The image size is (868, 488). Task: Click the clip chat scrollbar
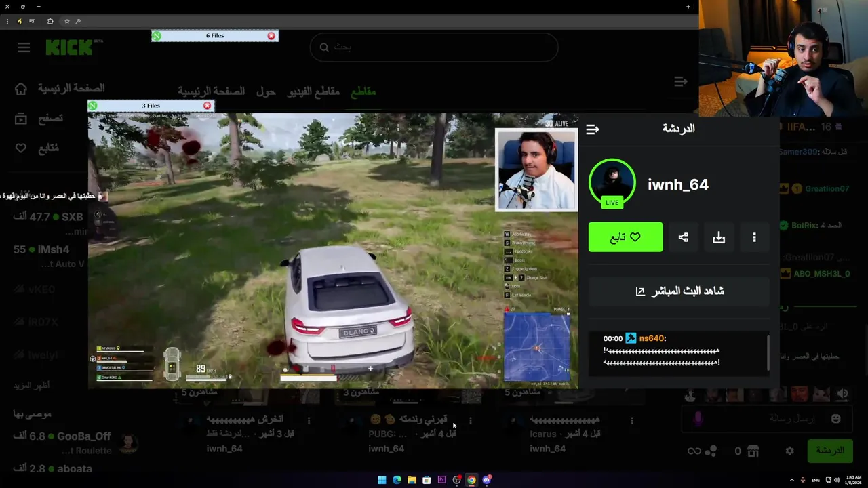click(768, 352)
